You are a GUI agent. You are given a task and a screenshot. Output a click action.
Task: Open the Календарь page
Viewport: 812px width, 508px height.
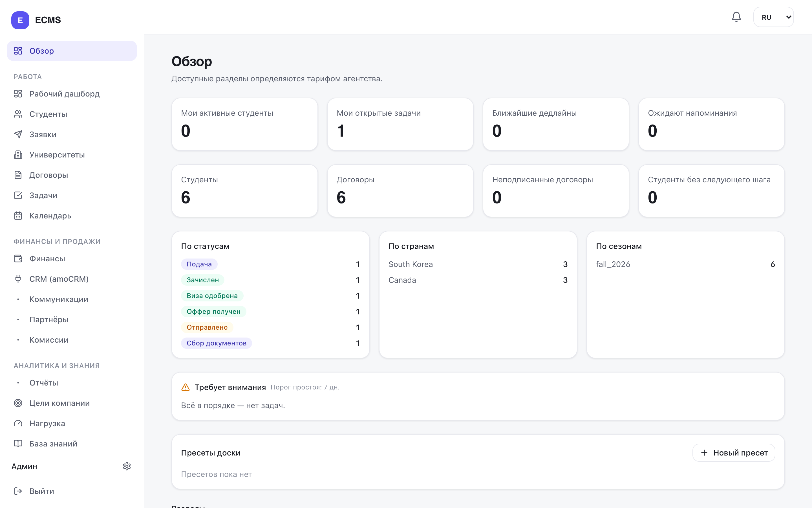pos(72,216)
